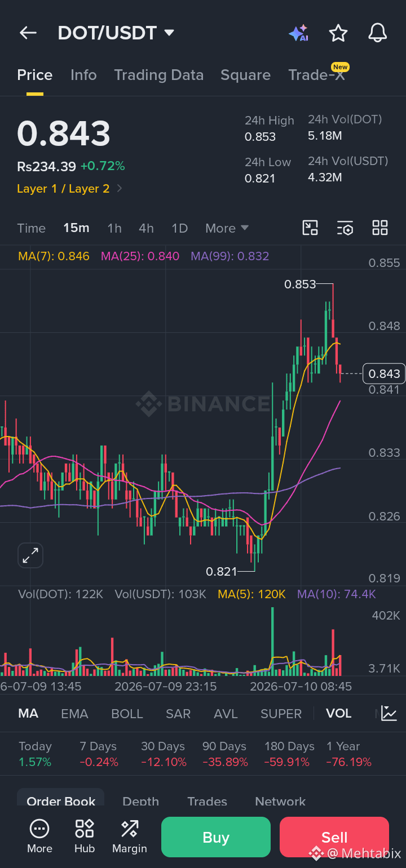This screenshot has height=868, width=406.
Task: Toggle the EMA indicator
Action: 74,714
